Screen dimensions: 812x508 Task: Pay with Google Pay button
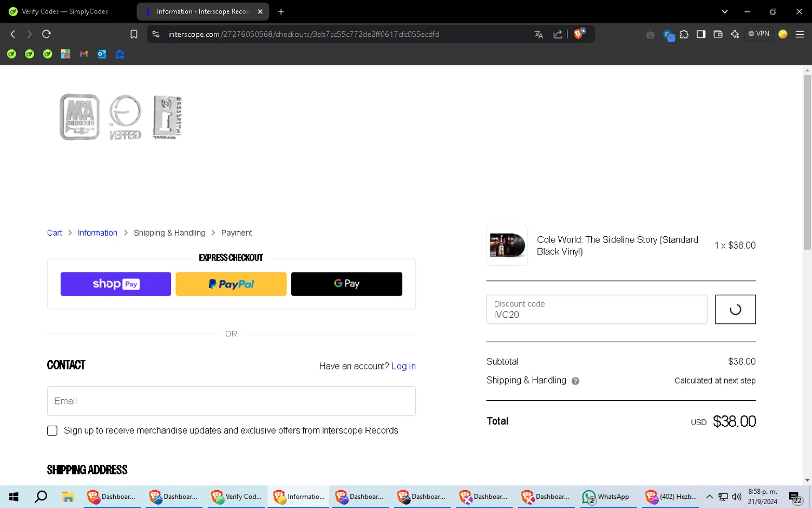pos(346,284)
